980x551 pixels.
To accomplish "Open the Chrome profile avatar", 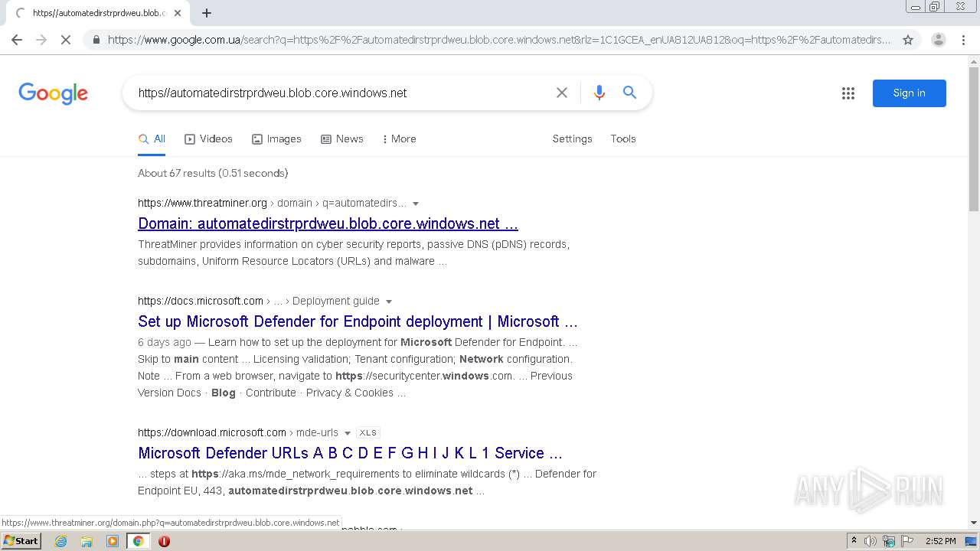I will (938, 40).
